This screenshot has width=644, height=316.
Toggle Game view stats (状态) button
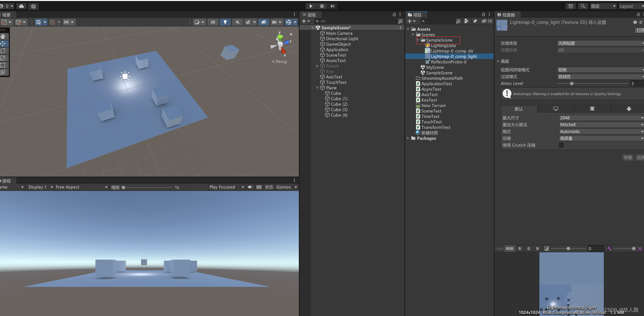[x=269, y=187]
